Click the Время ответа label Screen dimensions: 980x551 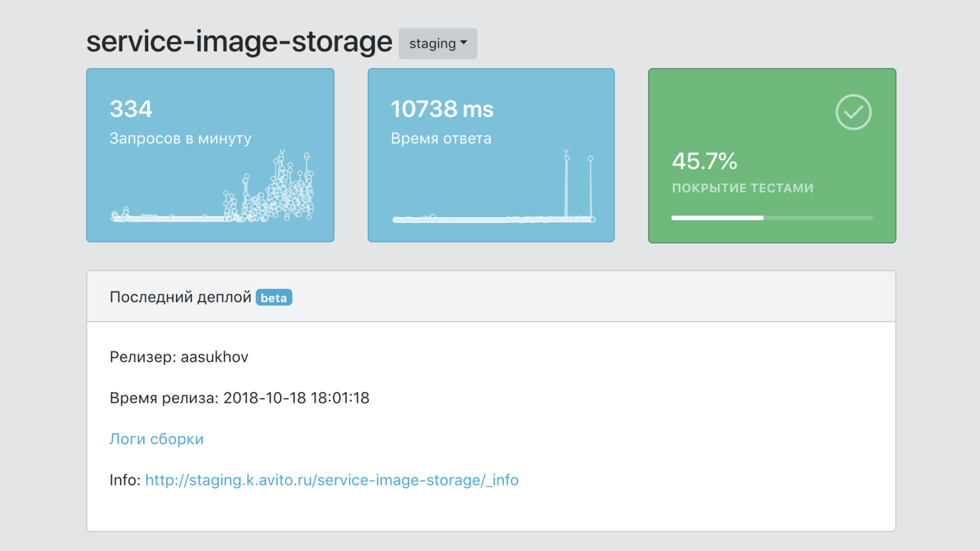[x=441, y=138]
